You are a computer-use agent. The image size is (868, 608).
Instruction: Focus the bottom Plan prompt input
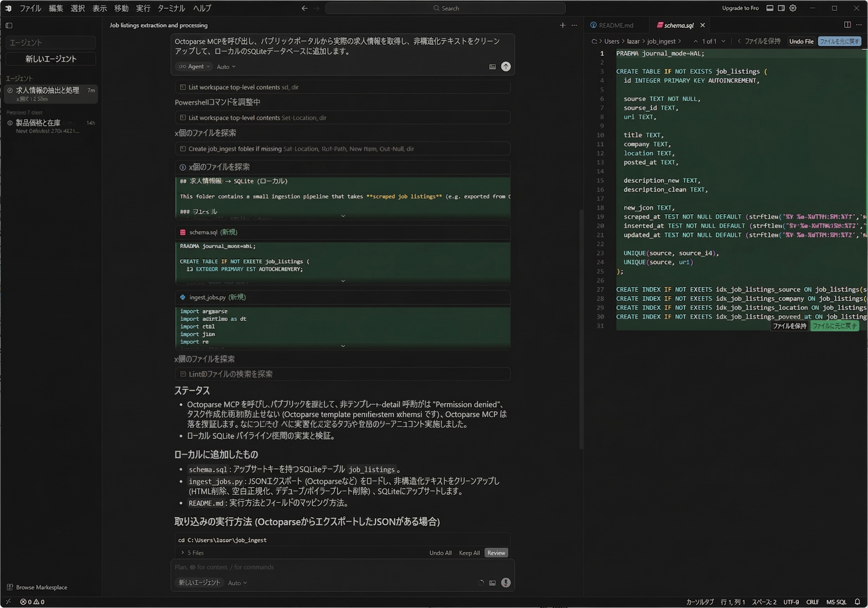pos(342,567)
